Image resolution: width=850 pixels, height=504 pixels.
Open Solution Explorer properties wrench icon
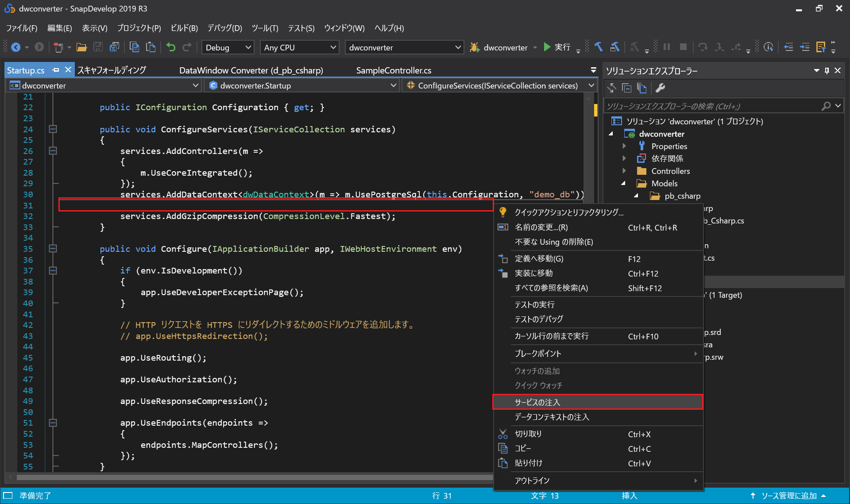click(660, 88)
